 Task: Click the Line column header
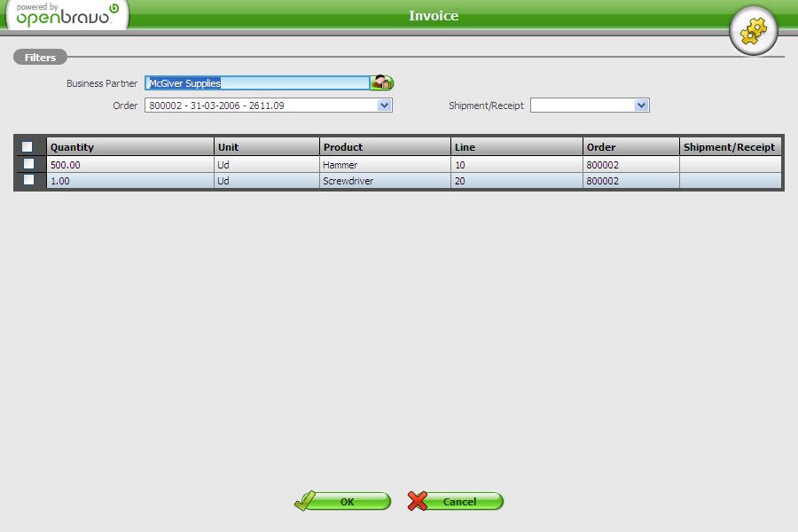517,146
